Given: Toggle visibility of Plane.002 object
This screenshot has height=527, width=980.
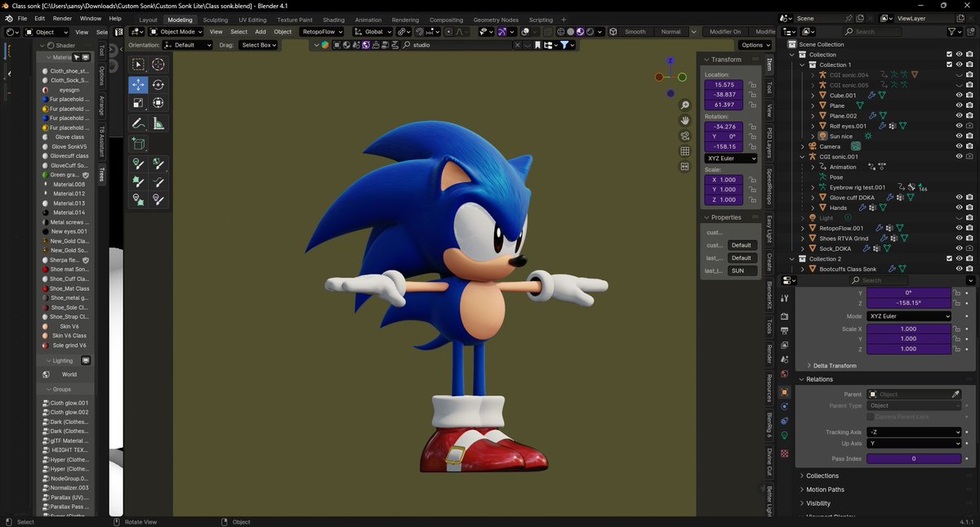Looking at the screenshot, I should click(958, 116).
